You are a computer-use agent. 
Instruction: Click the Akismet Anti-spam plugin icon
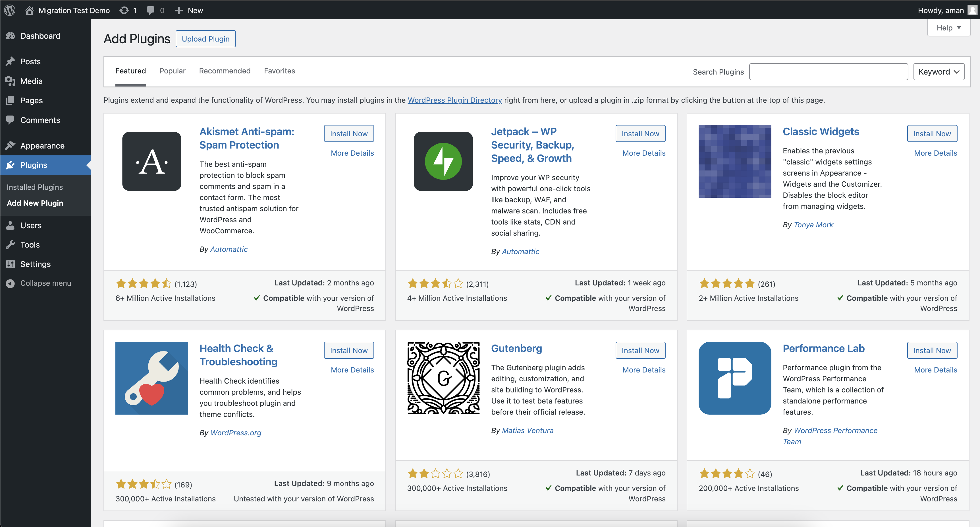point(151,161)
